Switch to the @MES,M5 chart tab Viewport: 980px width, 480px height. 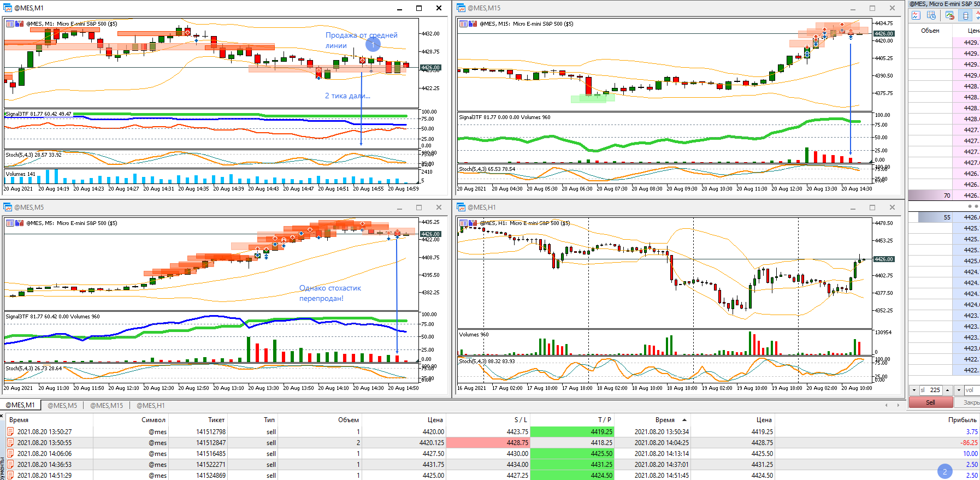pos(62,405)
